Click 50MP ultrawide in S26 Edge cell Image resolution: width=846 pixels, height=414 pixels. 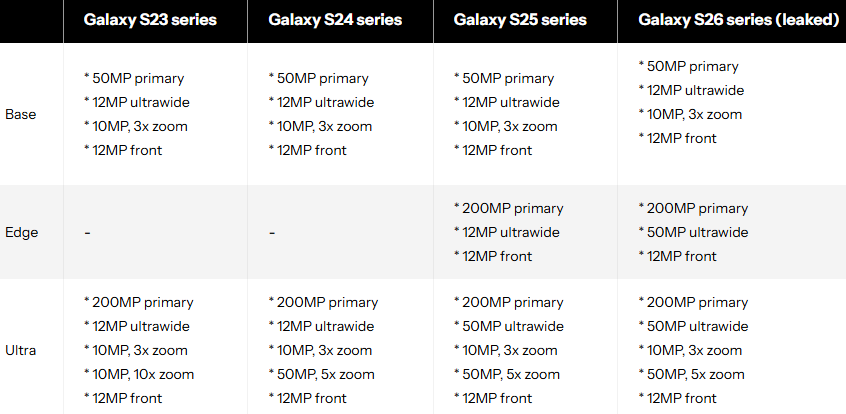pyautogui.click(x=697, y=232)
